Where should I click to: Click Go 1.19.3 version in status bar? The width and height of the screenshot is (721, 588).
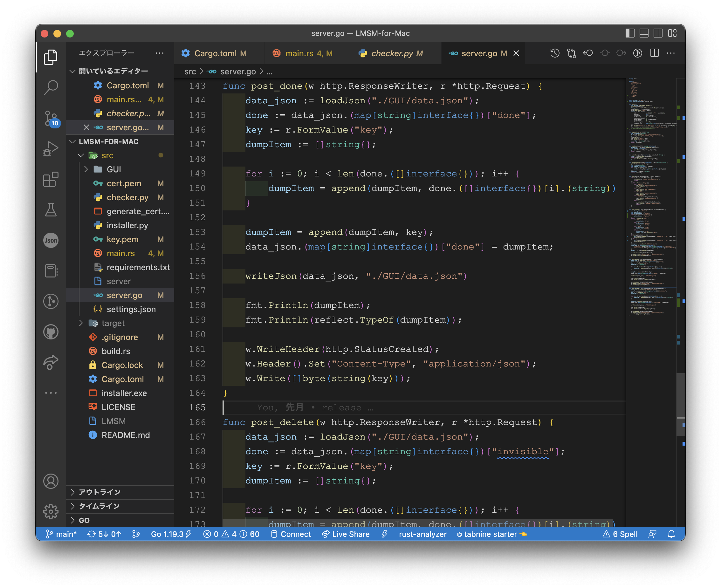click(x=167, y=534)
